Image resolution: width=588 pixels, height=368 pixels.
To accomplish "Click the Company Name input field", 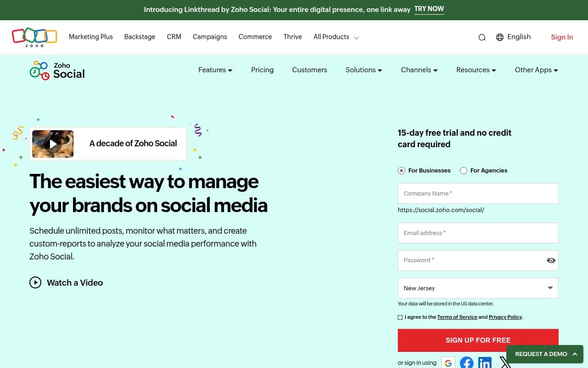I will 478,193.
